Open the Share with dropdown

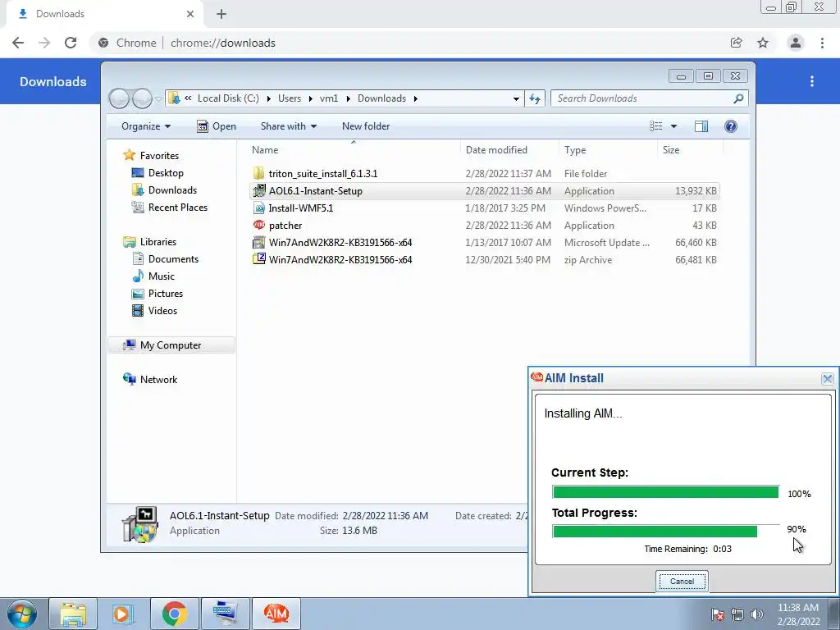[288, 126]
